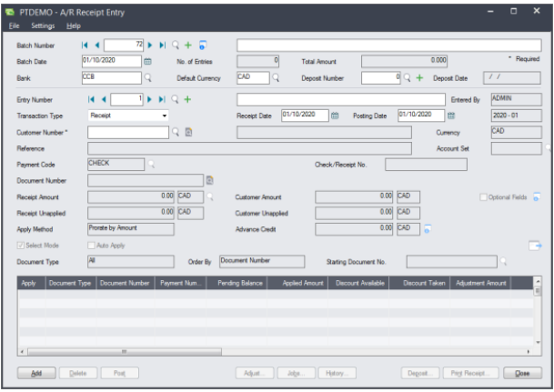
Task: Open Payment Code finder magnifier
Action: 151,165
